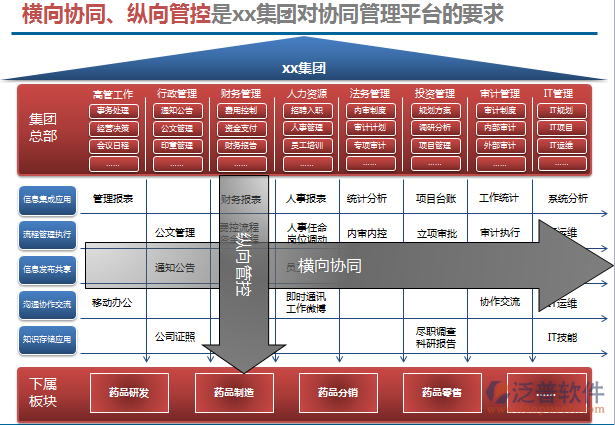Click the 法务管理 column heading

point(370,93)
